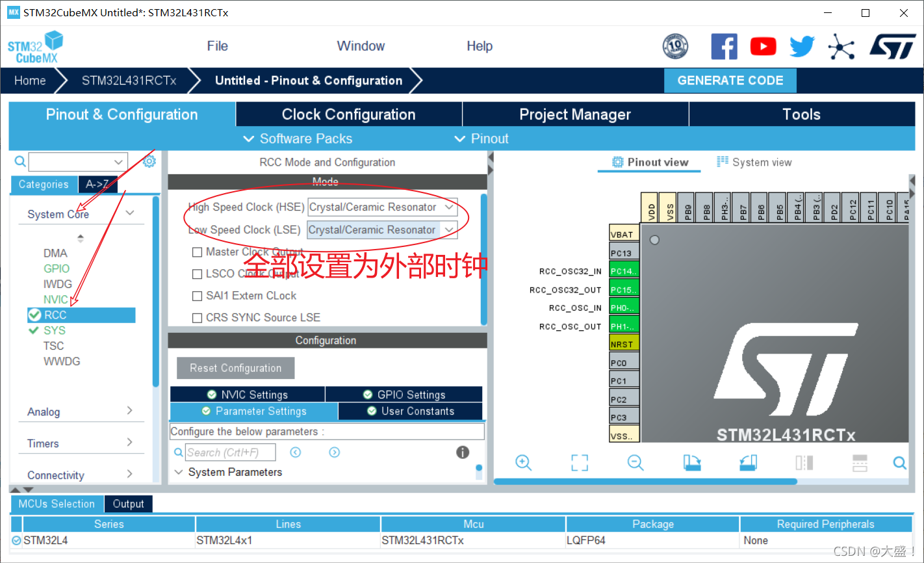Switch to A->Z sorting tab
The height and width of the screenshot is (563, 924).
(x=97, y=185)
